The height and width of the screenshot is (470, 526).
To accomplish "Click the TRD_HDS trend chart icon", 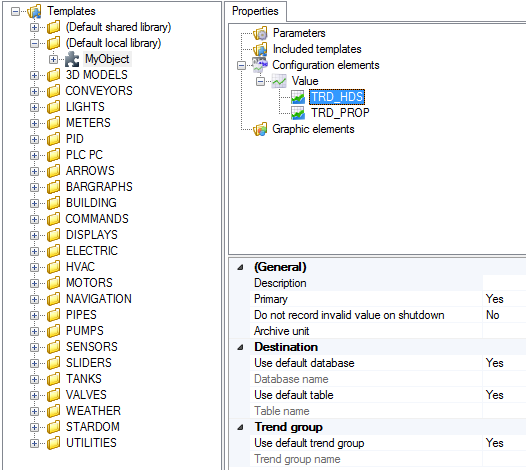I will tap(298, 97).
